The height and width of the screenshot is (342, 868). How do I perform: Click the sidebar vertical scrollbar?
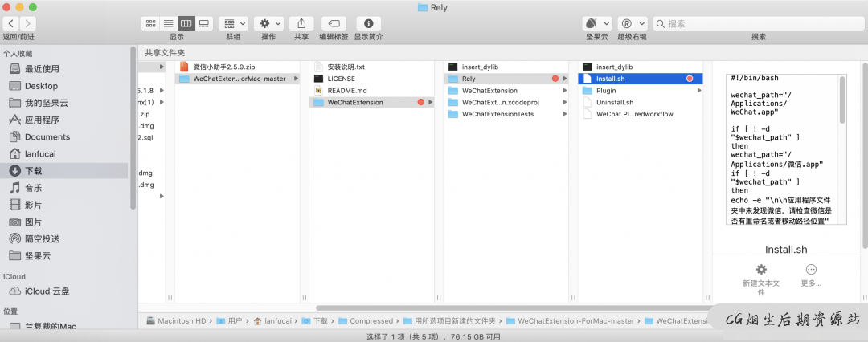point(133,128)
